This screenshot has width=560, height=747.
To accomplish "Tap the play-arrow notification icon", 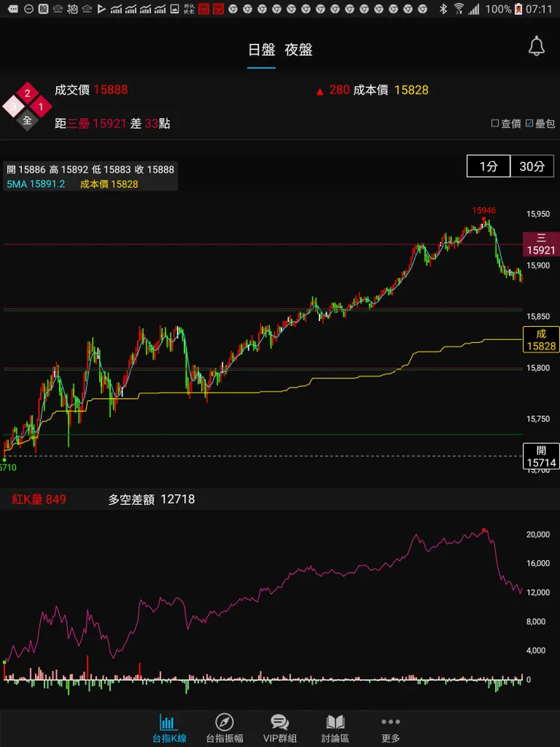I will 101,8.
